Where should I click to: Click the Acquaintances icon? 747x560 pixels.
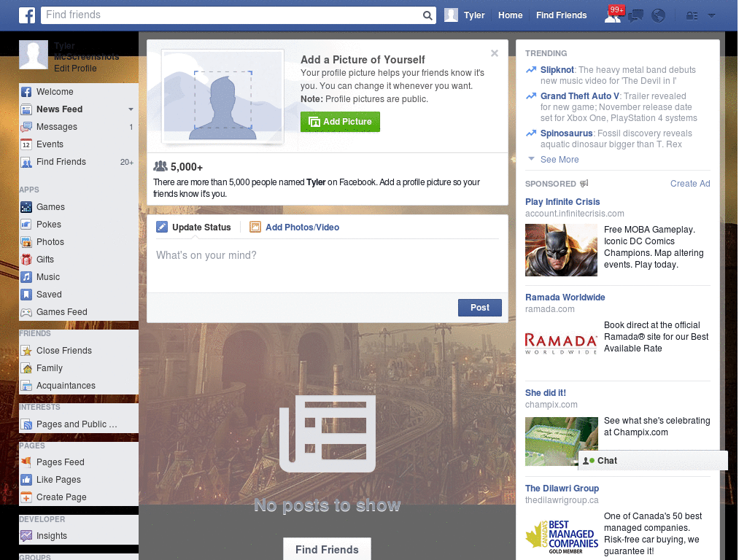tap(26, 386)
